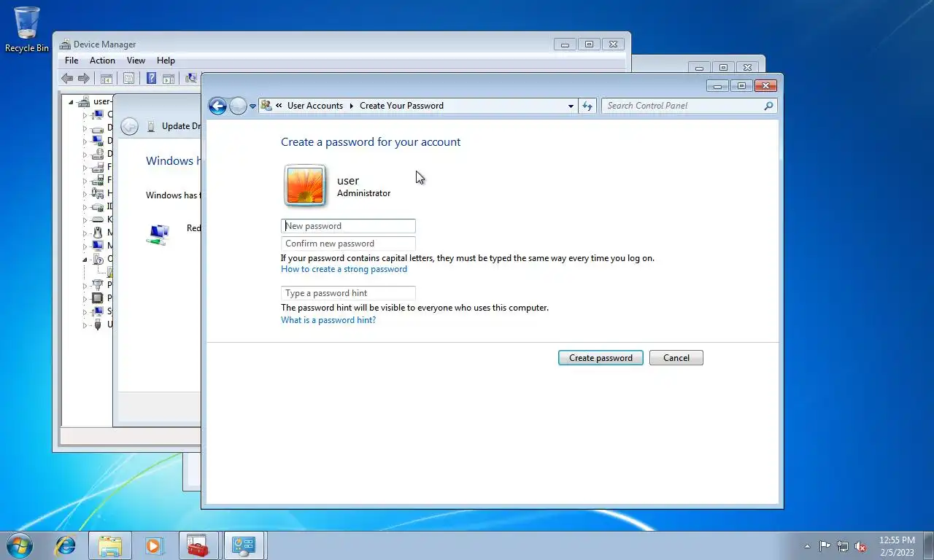
Task: Click the Device Manager title bar text
Action: click(x=104, y=44)
